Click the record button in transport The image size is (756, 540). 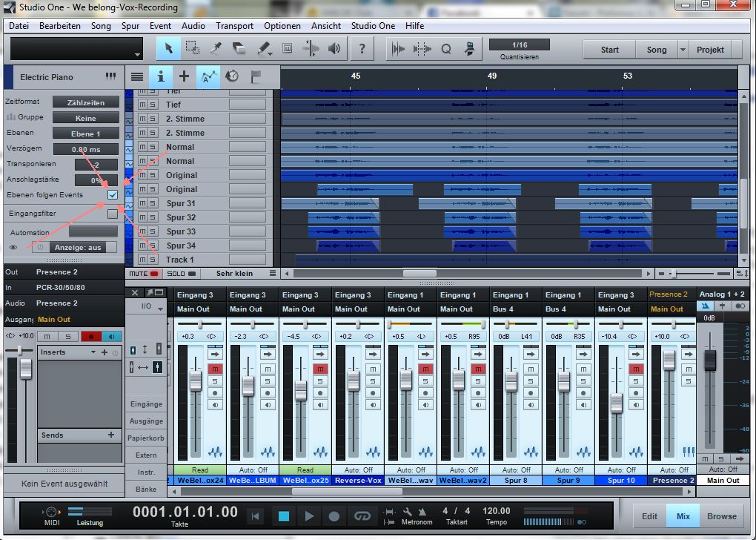pyautogui.click(x=334, y=516)
